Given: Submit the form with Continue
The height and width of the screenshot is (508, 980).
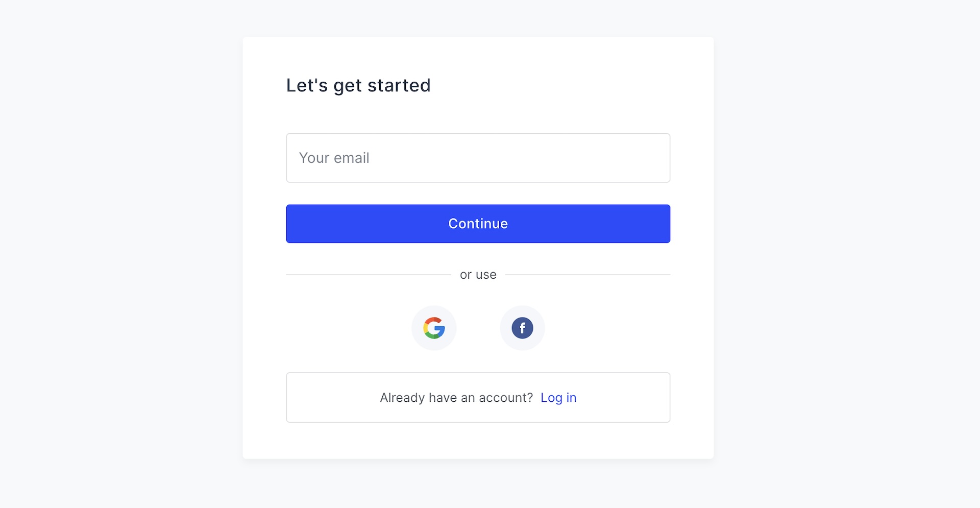Looking at the screenshot, I should pos(478,224).
